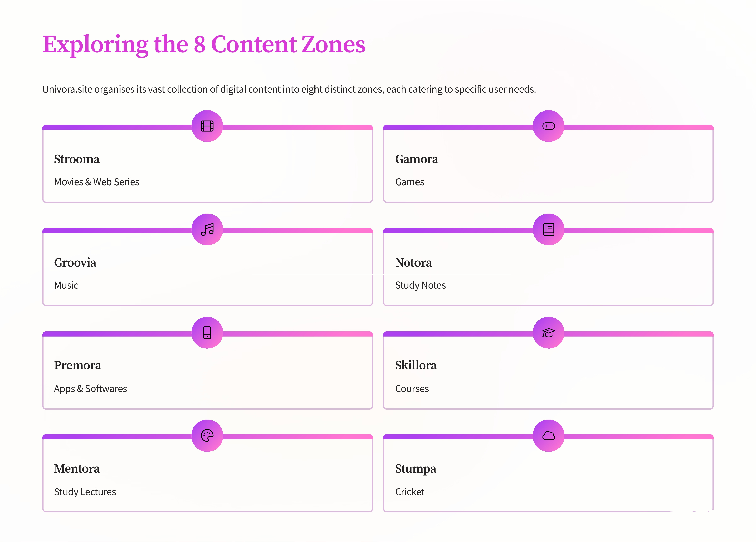Click the cloud icon above Stumpa

[x=548, y=436]
